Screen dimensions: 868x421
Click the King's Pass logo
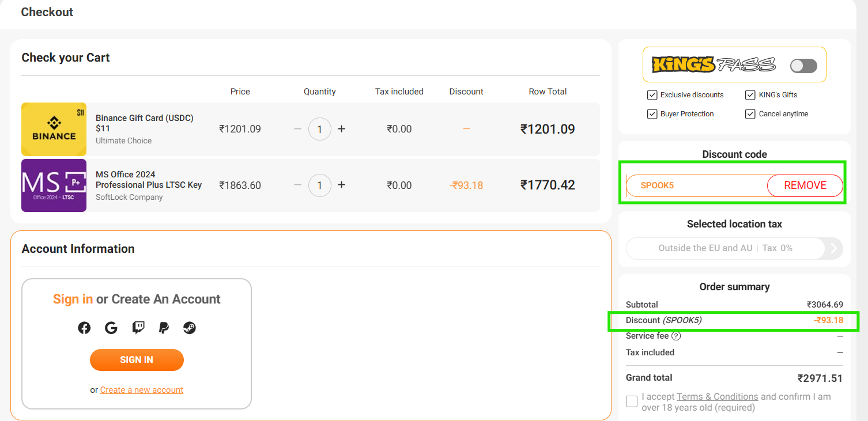714,65
